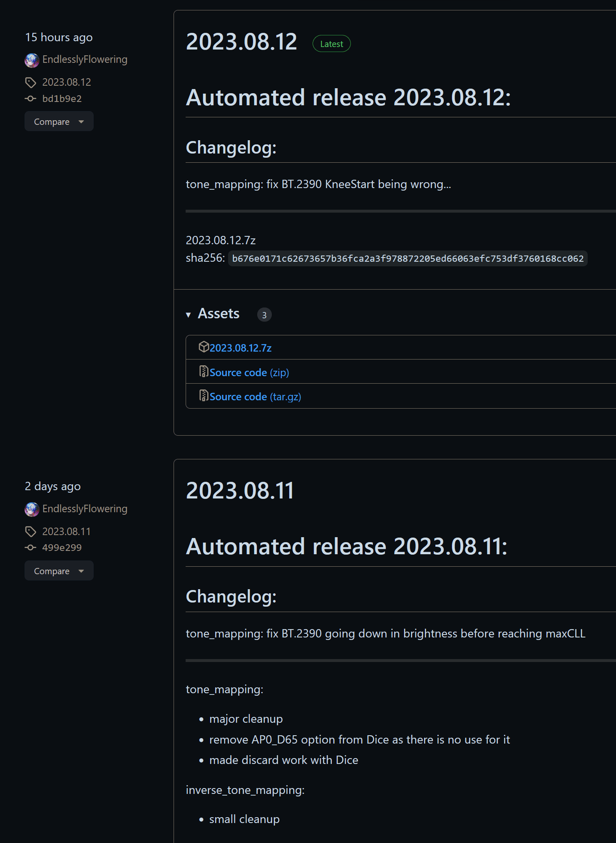The image size is (616, 843).
Task: Open the EndlesslyFlowering profile link under 15 hours ago
Action: coord(85,60)
